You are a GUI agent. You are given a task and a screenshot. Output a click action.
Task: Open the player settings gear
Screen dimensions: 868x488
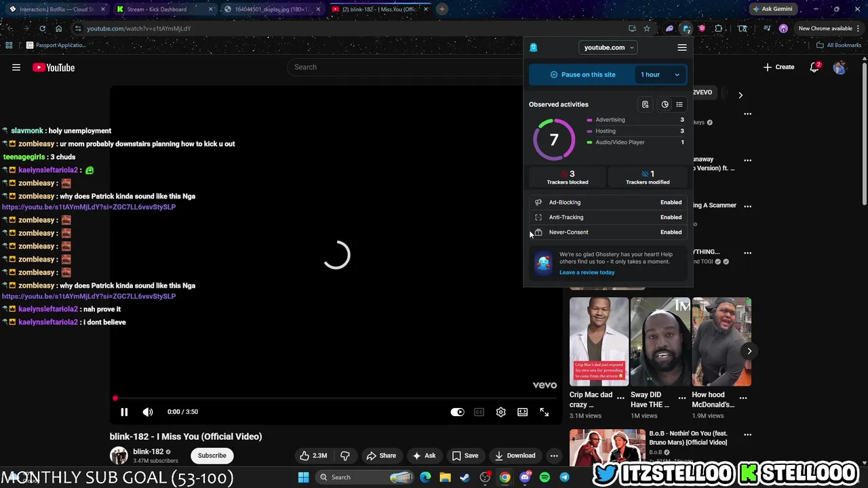pos(500,412)
